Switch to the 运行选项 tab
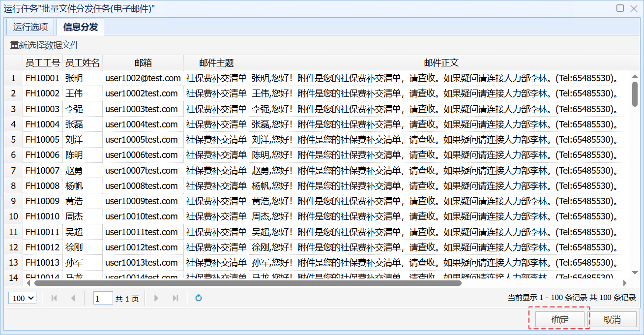 click(x=30, y=27)
